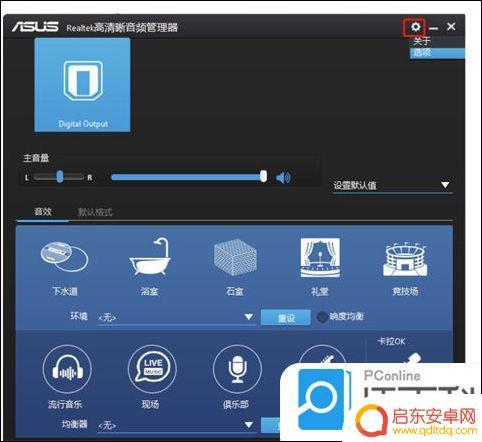Choose the 浴室 bathroom environment effect
482x442 pixels.
(x=149, y=268)
